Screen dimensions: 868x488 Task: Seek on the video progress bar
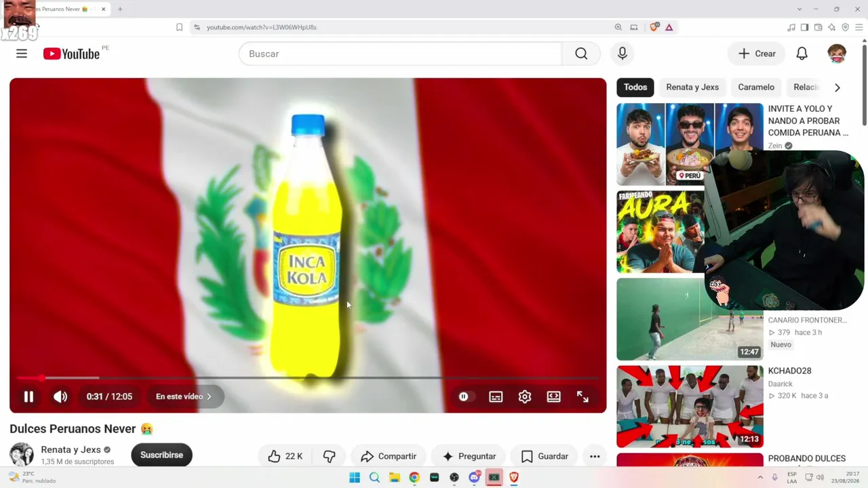click(x=308, y=378)
